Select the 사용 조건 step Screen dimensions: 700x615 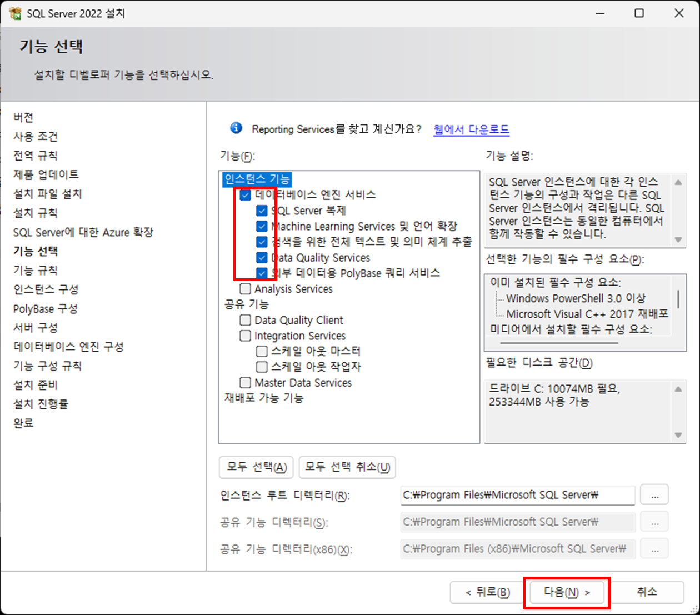[x=36, y=136]
